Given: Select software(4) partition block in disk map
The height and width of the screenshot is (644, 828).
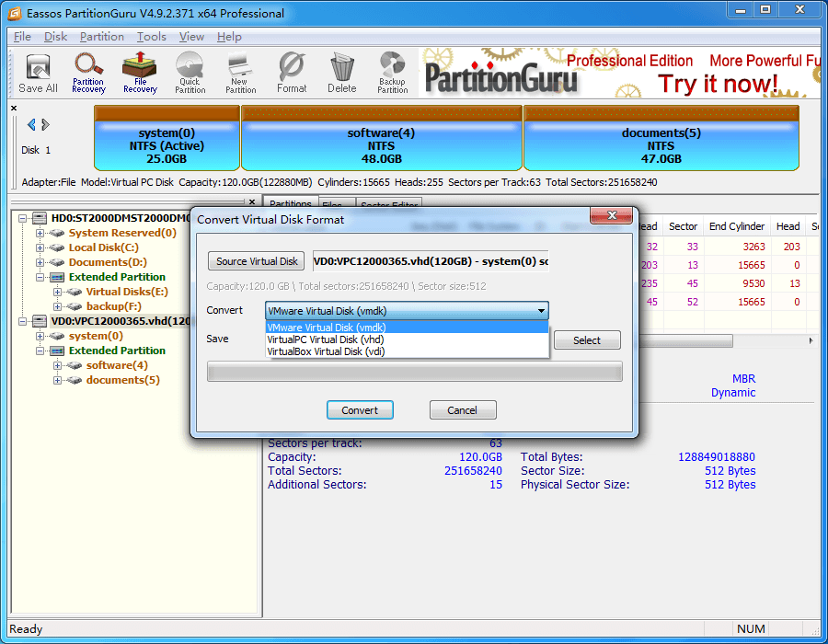Looking at the screenshot, I should click(381, 138).
